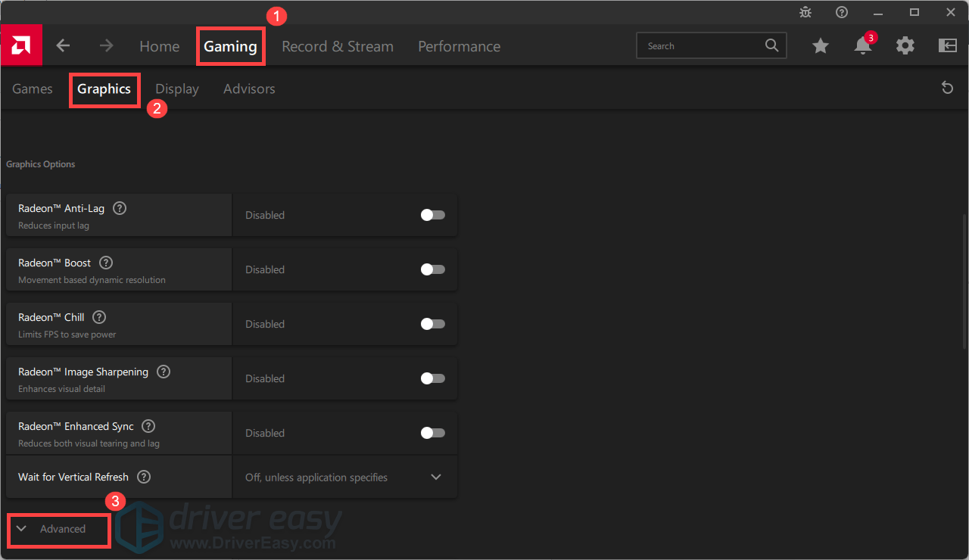Open notifications bell icon
This screenshot has height=560, width=969.
click(x=863, y=45)
